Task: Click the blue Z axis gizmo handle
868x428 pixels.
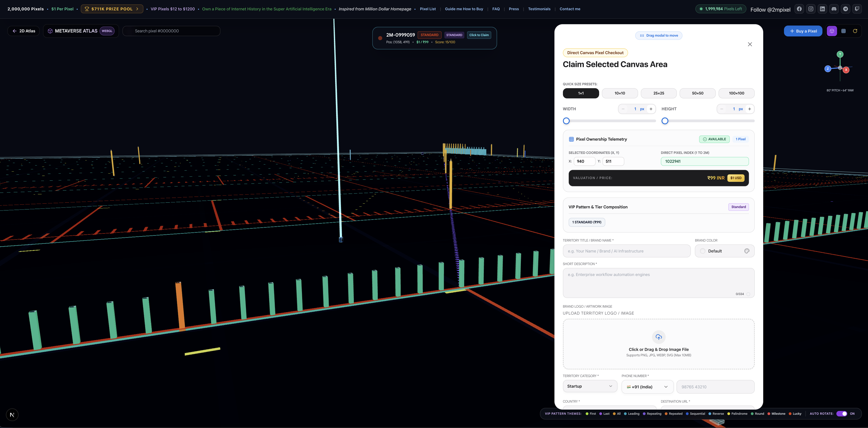Action: coord(828,69)
